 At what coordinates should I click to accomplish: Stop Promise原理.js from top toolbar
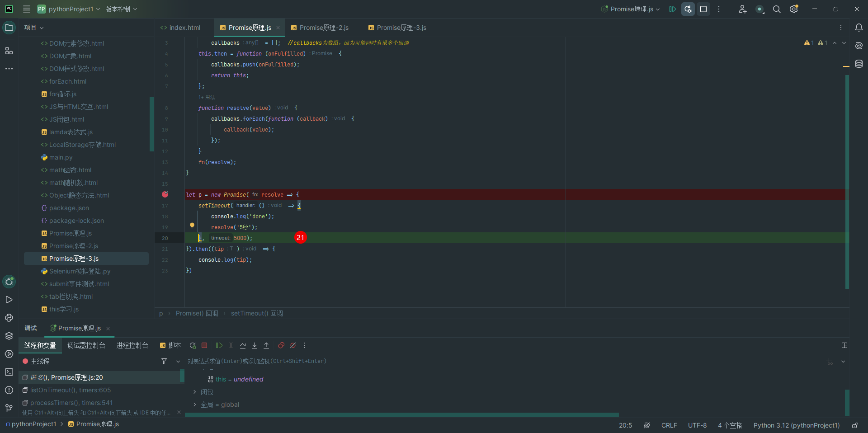(x=703, y=9)
